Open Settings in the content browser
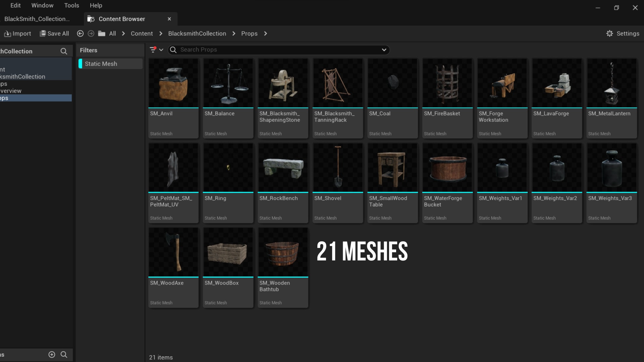This screenshot has width=644, height=362. (x=623, y=34)
